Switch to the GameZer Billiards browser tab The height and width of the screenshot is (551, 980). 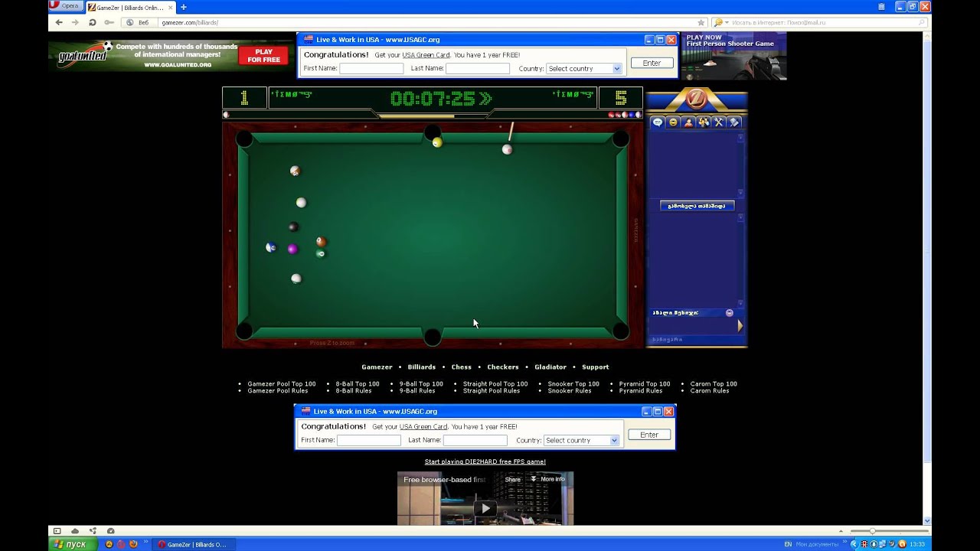point(129,7)
